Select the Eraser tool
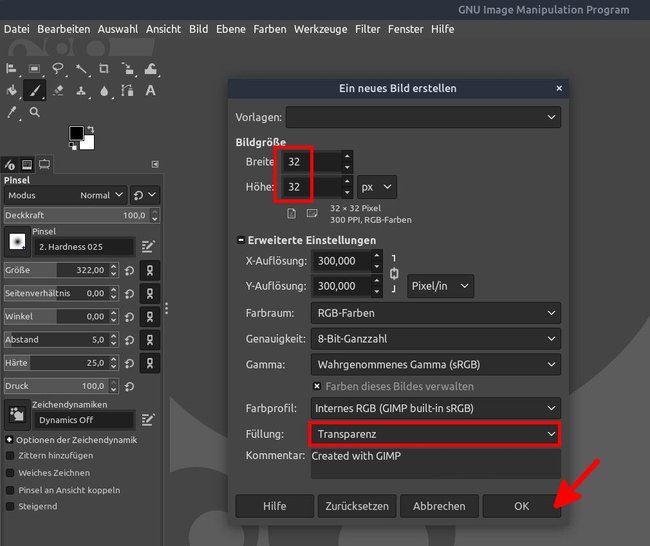Viewport: 650px width, 546px height. coord(58,90)
